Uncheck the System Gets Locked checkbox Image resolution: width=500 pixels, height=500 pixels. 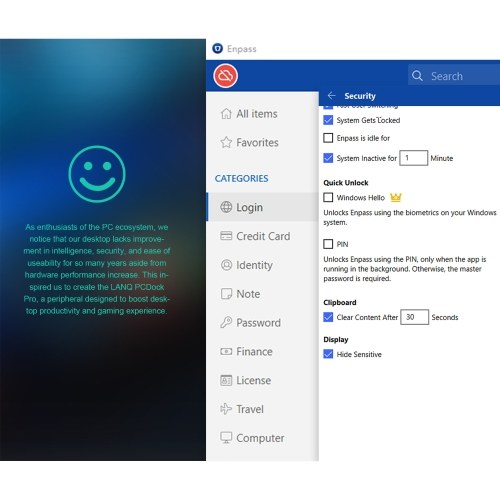(328, 120)
